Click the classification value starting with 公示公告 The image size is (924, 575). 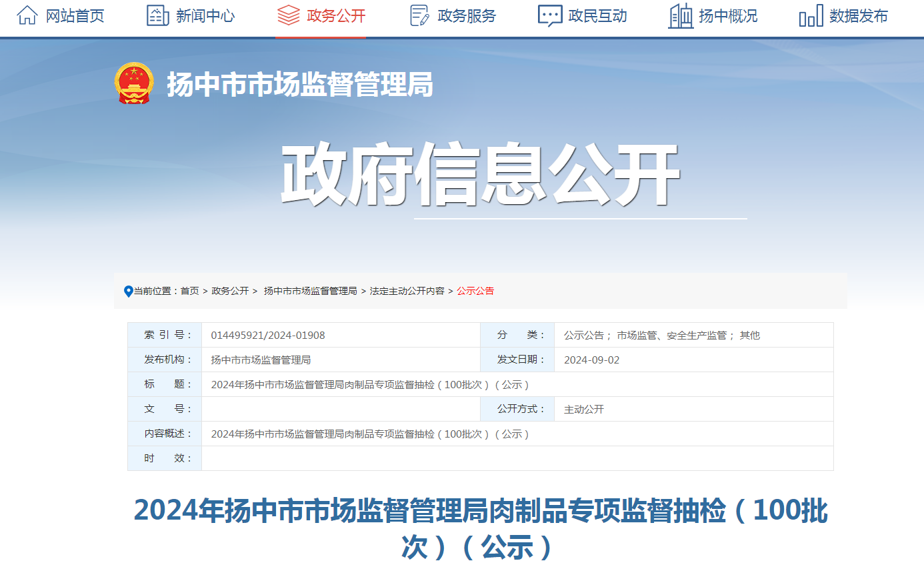[x=662, y=336]
